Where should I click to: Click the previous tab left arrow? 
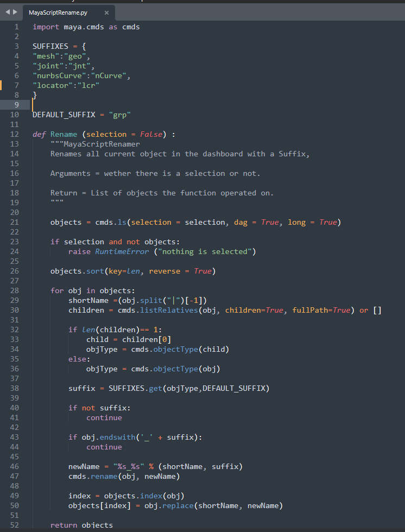[8, 12]
